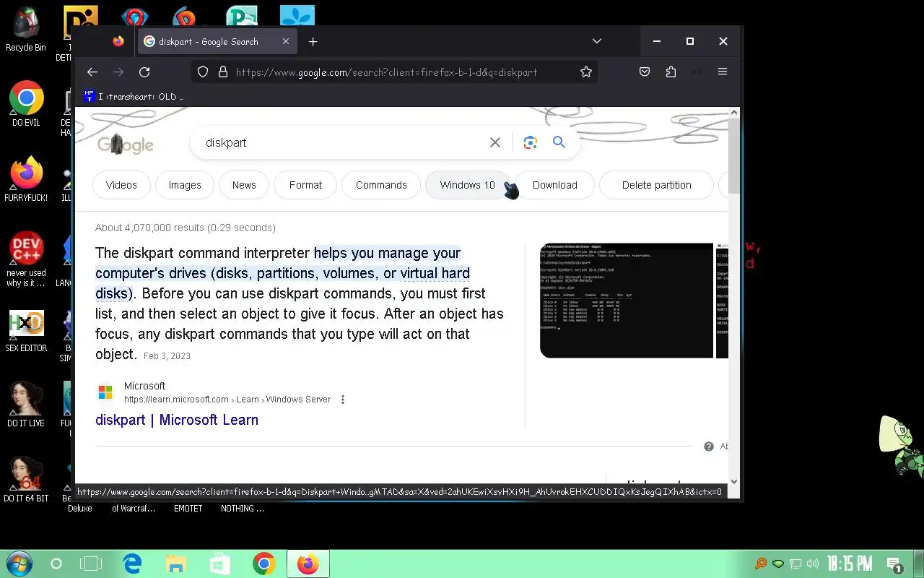This screenshot has height=578, width=924.
Task: Open the diskpart command prompt thumbnail
Action: click(x=627, y=301)
